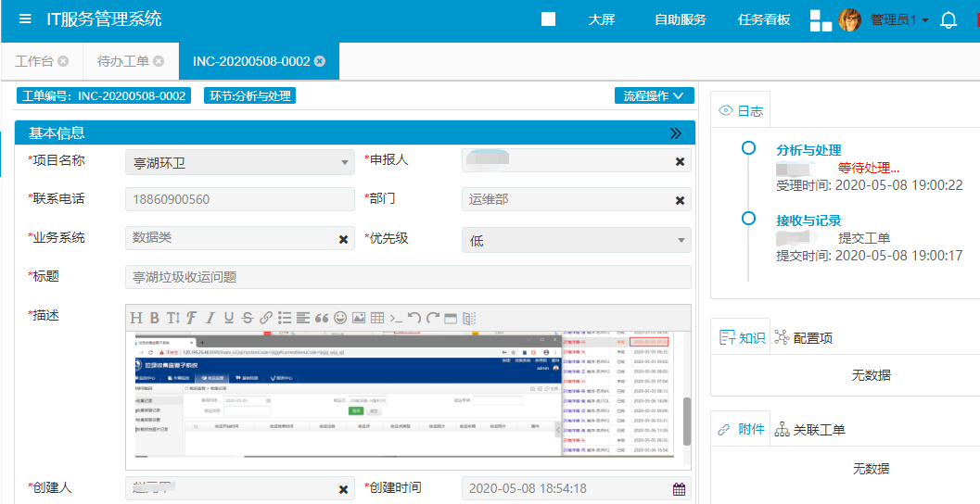Toggle underline formatting in editor
Image resolution: width=980 pixels, height=504 pixels.
point(229,318)
